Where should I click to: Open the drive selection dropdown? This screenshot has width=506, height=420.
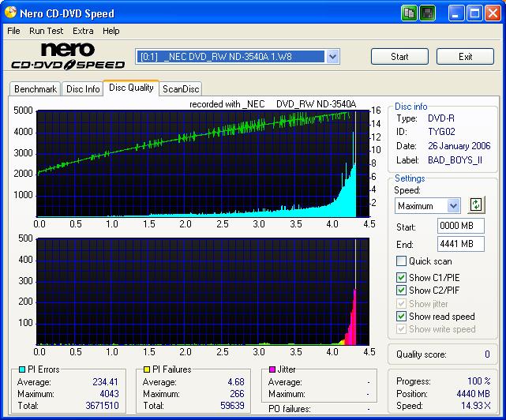click(x=332, y=57)
